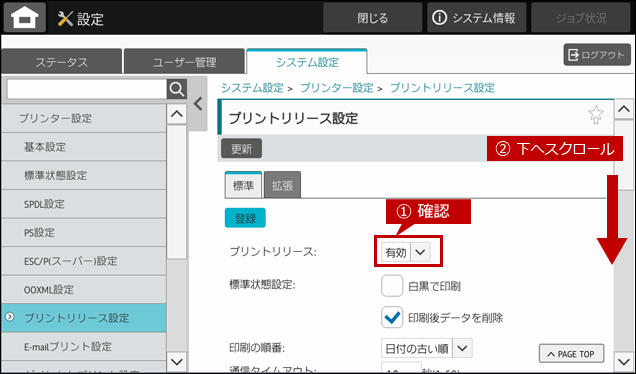The height and width of the screenshot is (374, 636).
Task: Open 印刷の順番 dropdown
Action: 427,348
